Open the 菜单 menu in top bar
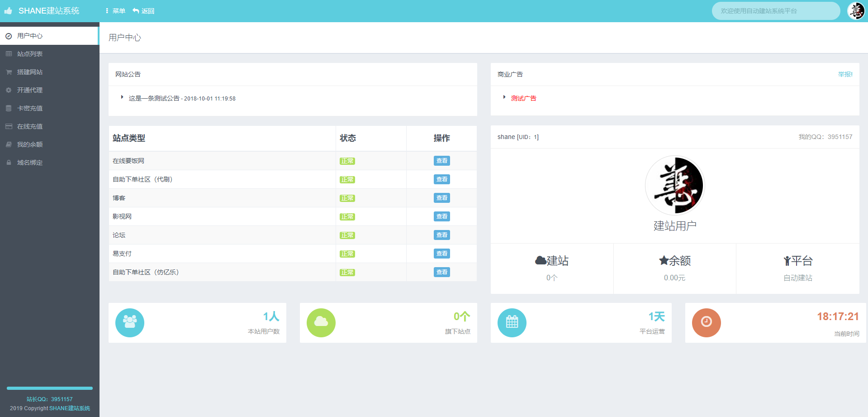 coord(115,11)
